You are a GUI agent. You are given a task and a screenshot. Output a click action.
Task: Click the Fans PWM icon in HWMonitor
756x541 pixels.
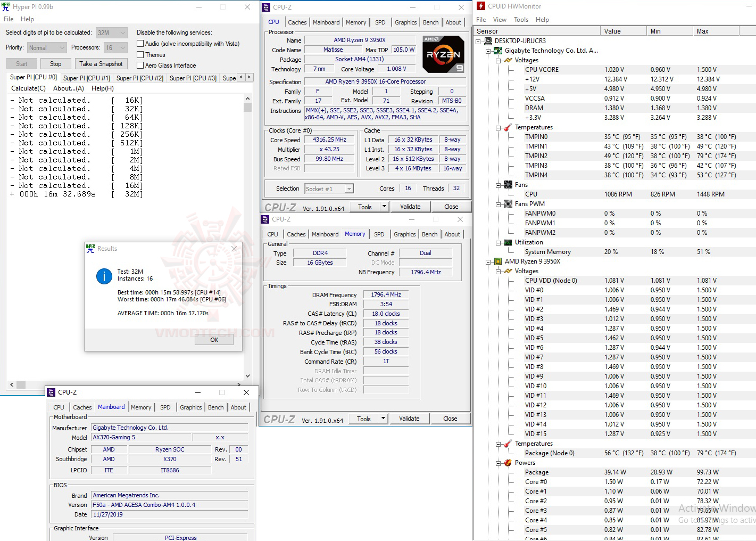coord(508,204)
